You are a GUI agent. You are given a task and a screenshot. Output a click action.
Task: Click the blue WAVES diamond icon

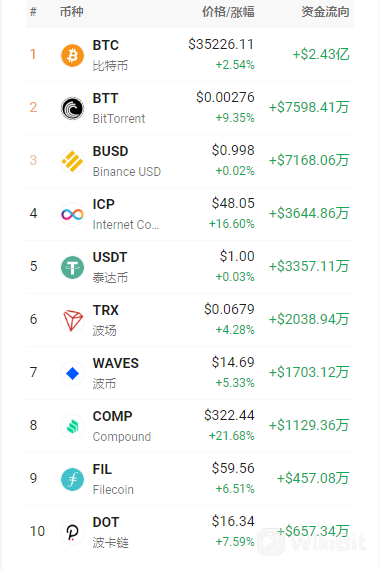[x=72, y=373]
